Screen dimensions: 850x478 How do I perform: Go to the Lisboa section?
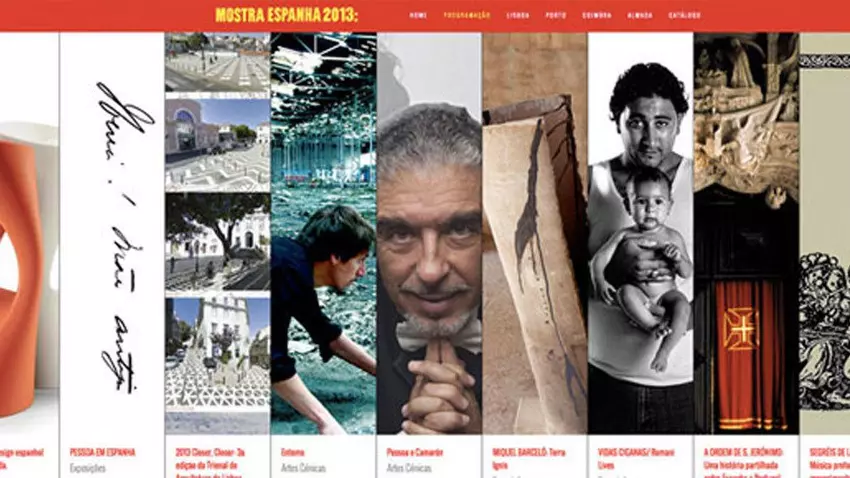(x=518, y=16)
